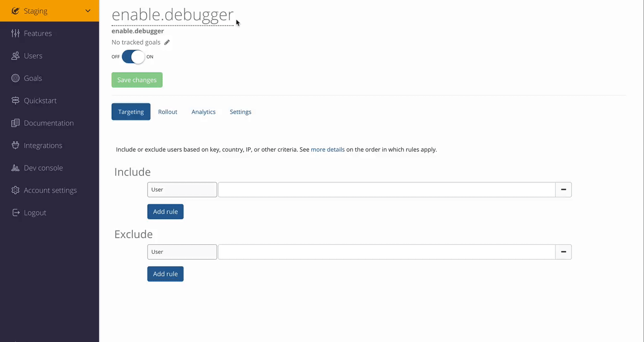Select the Targeting tab
The image size is (644, 342).
pyautogui.click(x=131, y=112)
